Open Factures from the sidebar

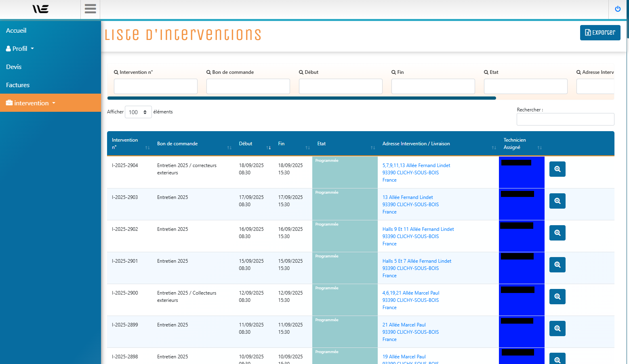click(x=18, y=85)
